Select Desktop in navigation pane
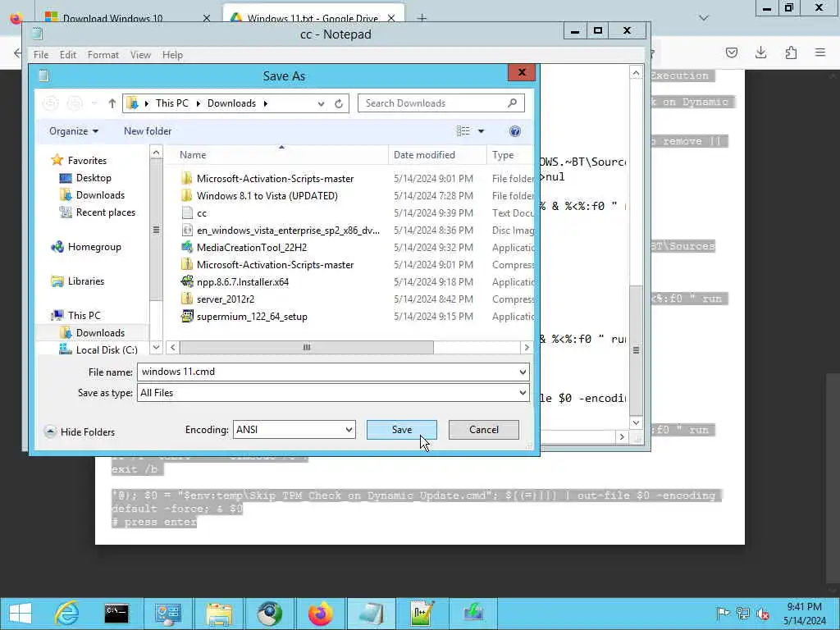The image size is (840, 630). point(94,178)
